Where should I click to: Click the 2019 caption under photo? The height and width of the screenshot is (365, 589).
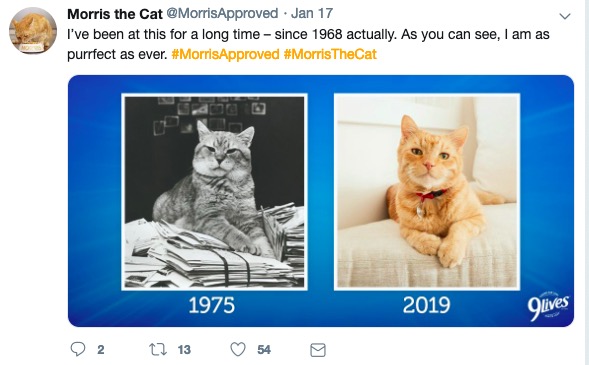[x=426, y=305]
